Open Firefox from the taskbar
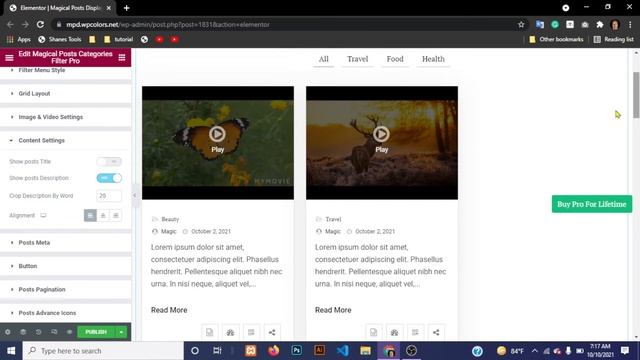This screenshot has height=360, width=640. (274, 351)
